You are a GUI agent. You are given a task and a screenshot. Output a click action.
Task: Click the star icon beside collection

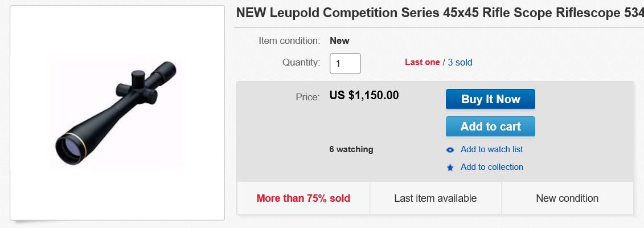[450, 168]
